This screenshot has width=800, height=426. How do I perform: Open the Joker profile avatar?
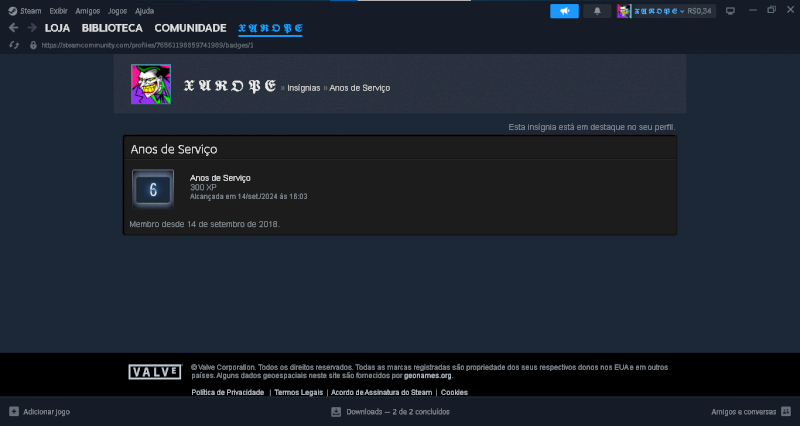coord(151,84)
